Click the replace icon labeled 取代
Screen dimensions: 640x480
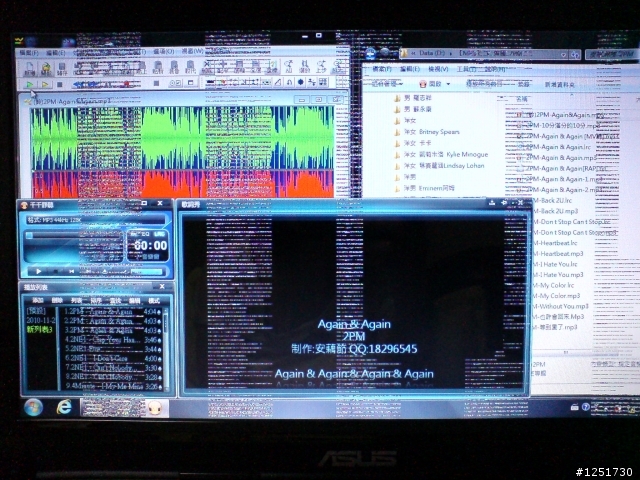(190, 67)
